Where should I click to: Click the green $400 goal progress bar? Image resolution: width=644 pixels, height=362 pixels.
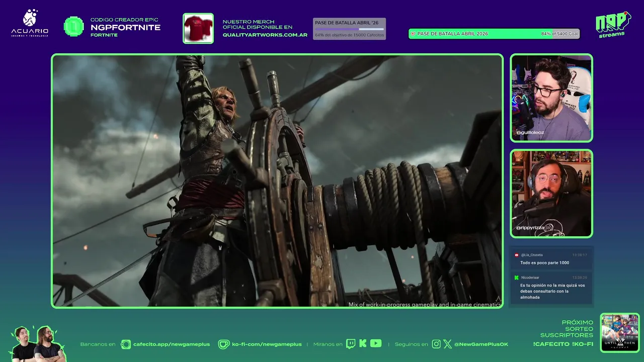tap(494, 34)
